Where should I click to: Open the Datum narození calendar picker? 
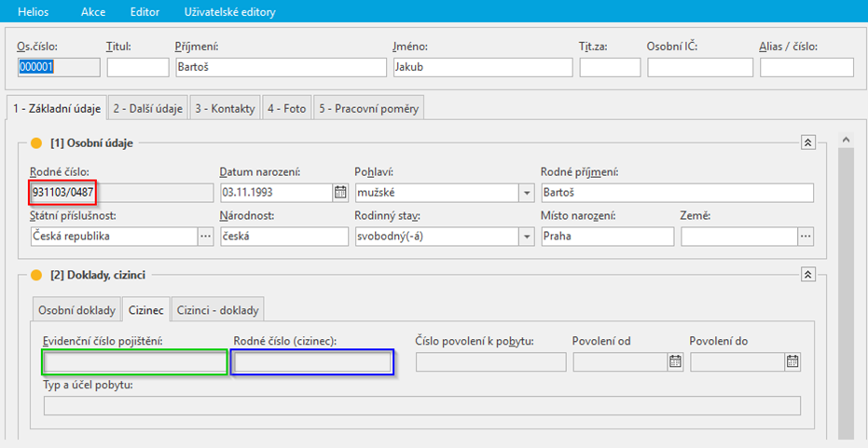(339, 193)
